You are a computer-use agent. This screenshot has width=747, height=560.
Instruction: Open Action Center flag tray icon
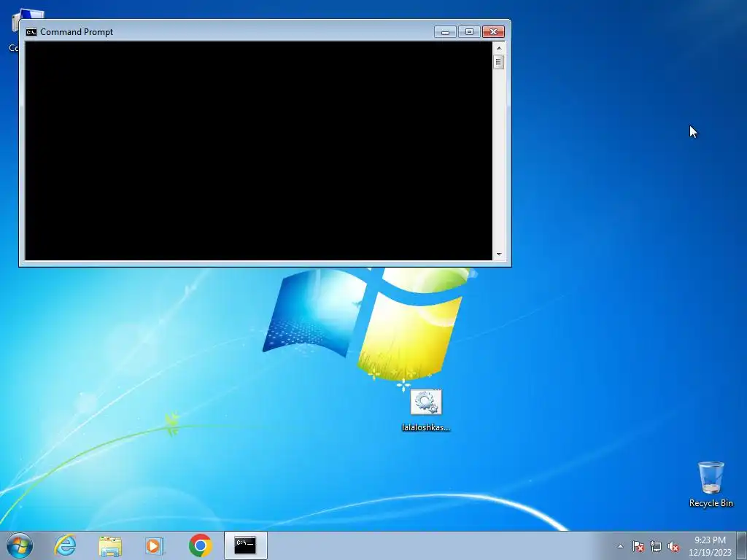[x=638, y=546]
